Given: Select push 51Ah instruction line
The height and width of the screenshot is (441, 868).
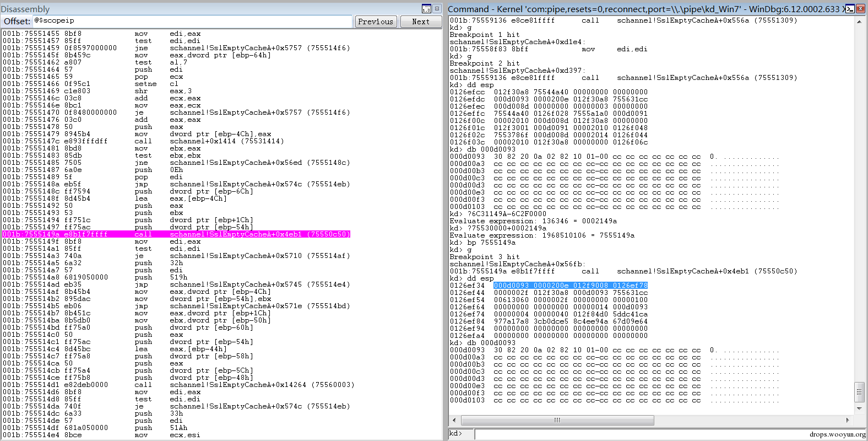Looking at the screenshot, I should pyautogui.click(x=95, y=428).
